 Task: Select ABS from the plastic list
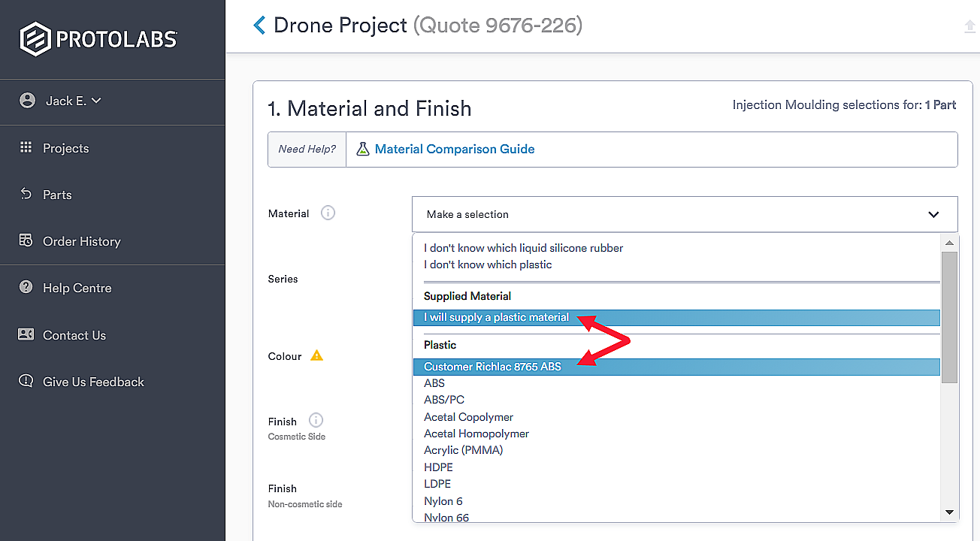(434, 383)
